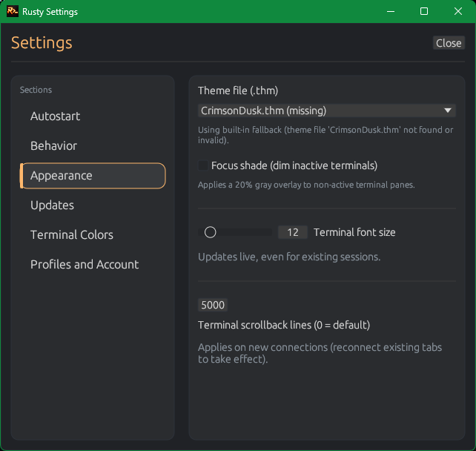
Task: Open Profiles and Account section
Action: point(93,265)
